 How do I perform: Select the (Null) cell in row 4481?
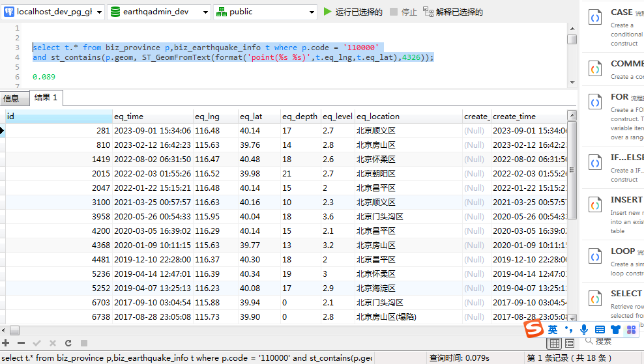click(476, 259)
